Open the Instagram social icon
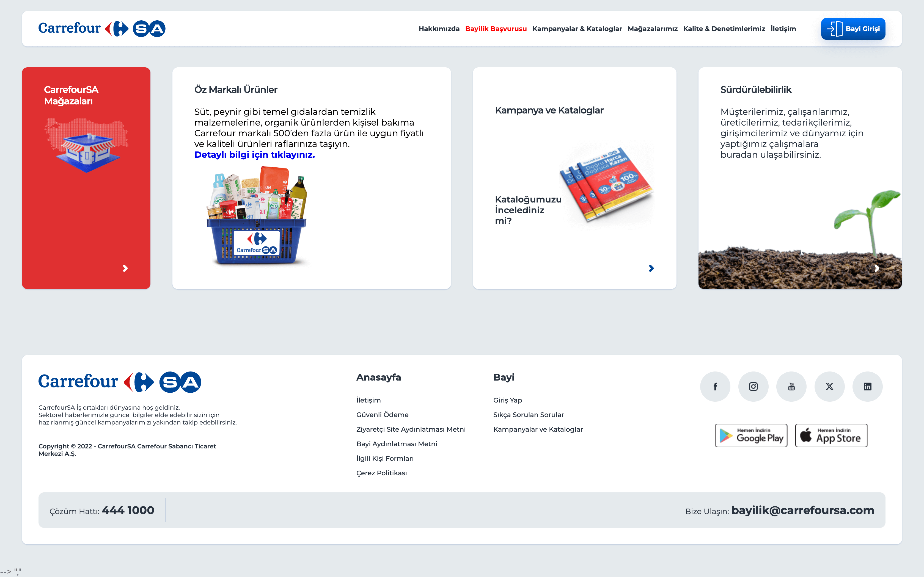 [x=753, y=387]
